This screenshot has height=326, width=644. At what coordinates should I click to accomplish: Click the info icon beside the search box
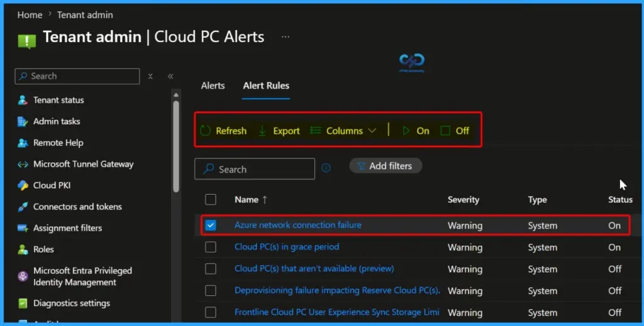(326, 168)
